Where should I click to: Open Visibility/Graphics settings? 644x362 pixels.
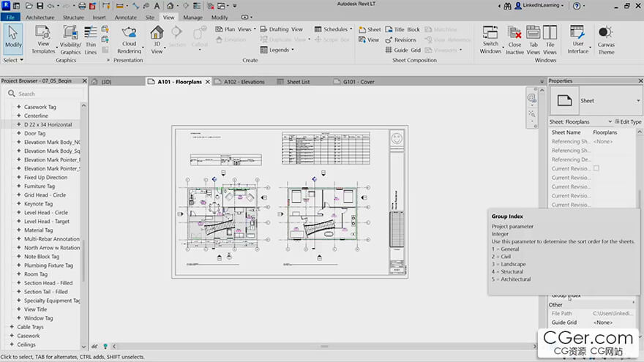tap(70, 39)
